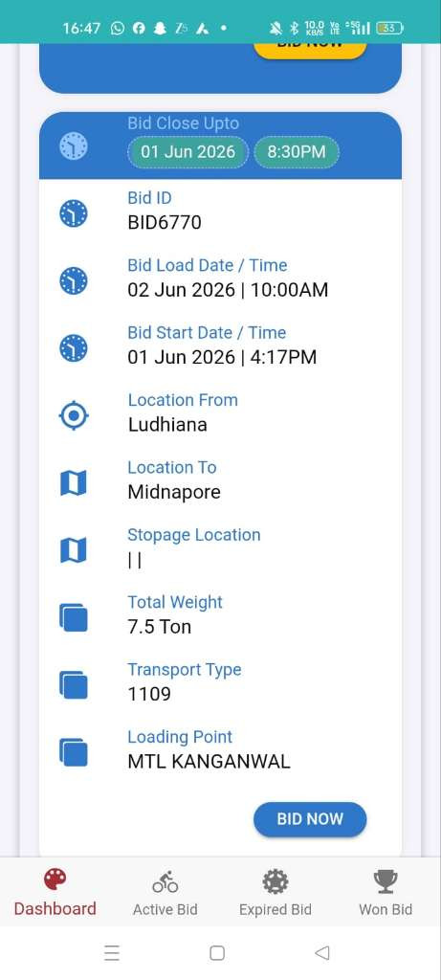Tap the Bid Close Upto label

(183, 123)
